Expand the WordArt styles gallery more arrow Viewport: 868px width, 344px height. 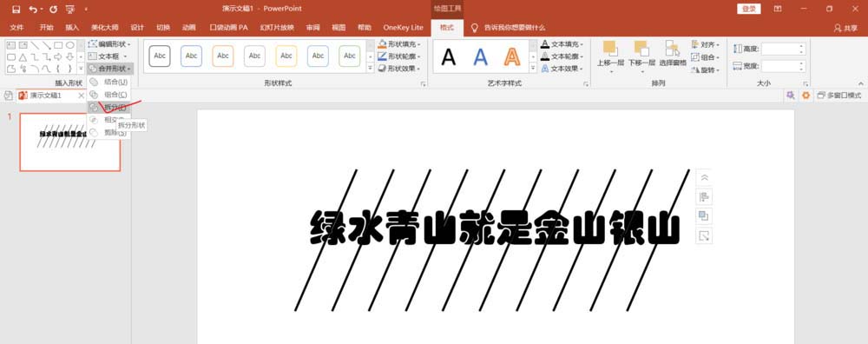click(533, 69)
